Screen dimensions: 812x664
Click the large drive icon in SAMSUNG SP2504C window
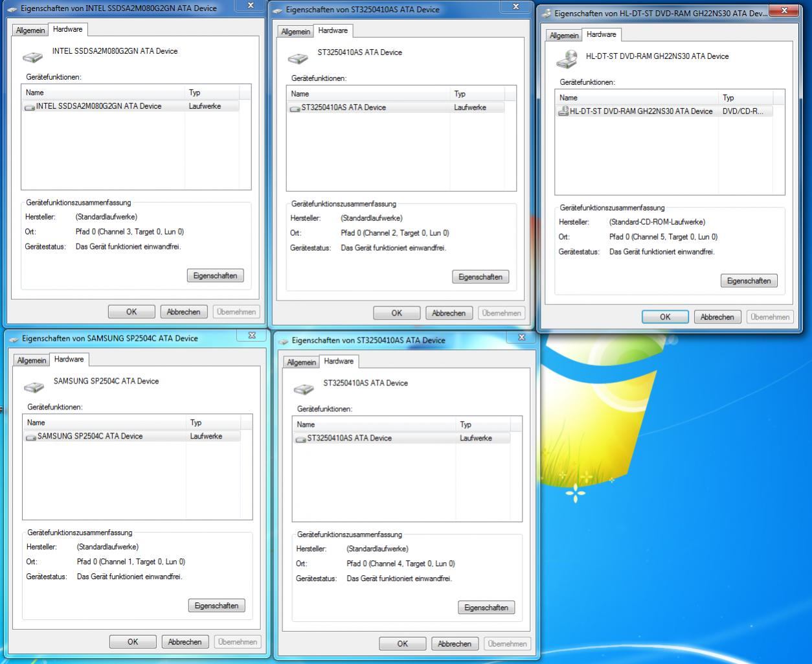coord(34,387)
